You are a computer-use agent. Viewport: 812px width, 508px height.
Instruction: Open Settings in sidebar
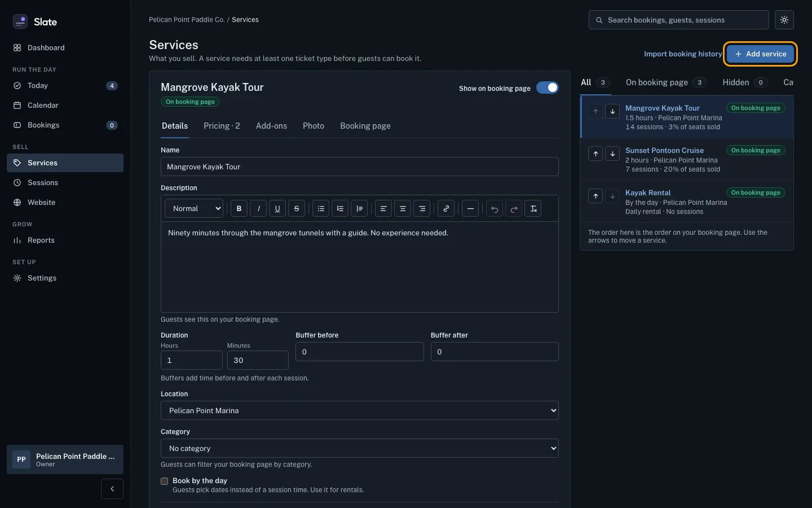click(65, 278)
